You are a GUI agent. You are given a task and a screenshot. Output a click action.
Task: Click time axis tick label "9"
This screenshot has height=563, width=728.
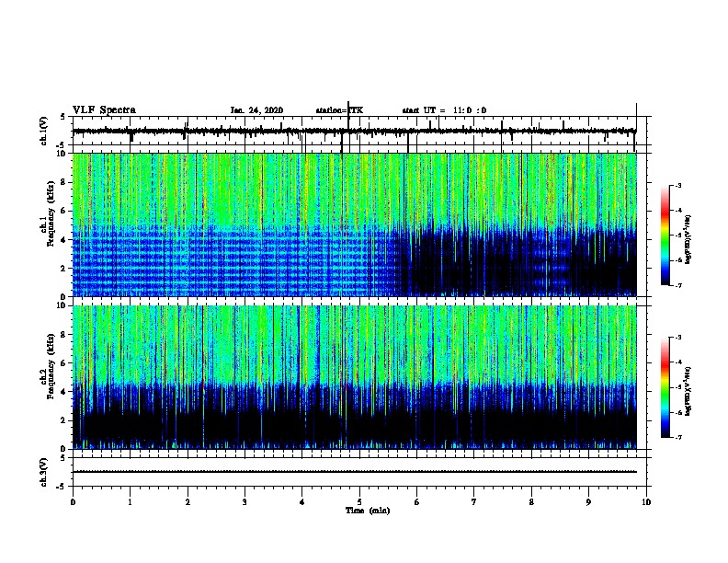(x=588, y=501)
